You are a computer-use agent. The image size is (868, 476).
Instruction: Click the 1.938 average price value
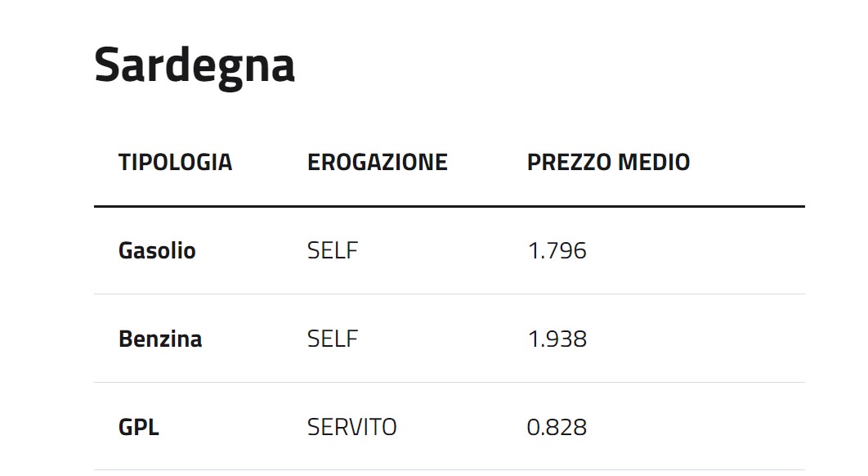pos(557,339)
